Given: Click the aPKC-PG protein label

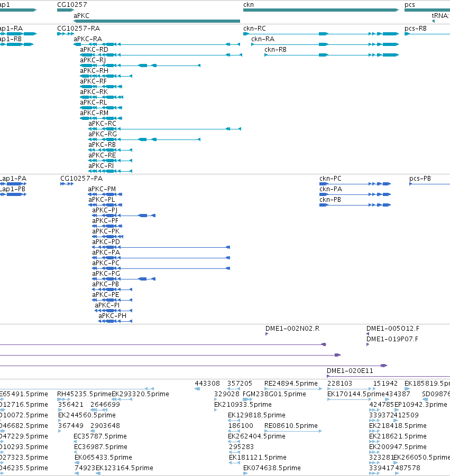Looking at the screenshot, I should 106,274.
